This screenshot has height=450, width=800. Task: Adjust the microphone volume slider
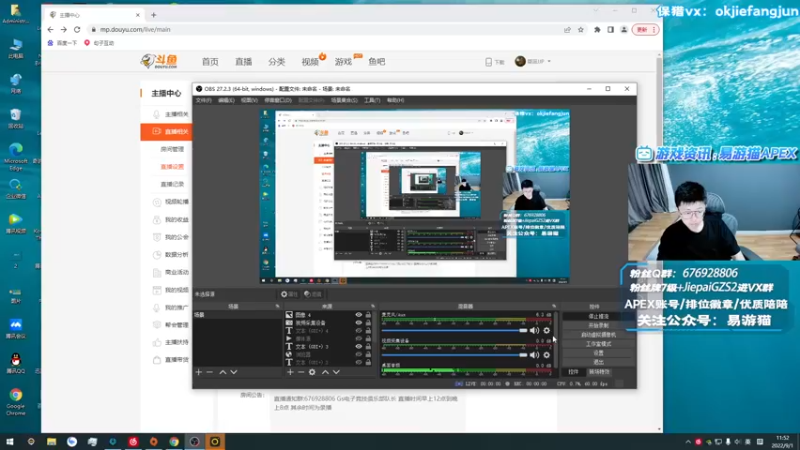tap(455, 331)
